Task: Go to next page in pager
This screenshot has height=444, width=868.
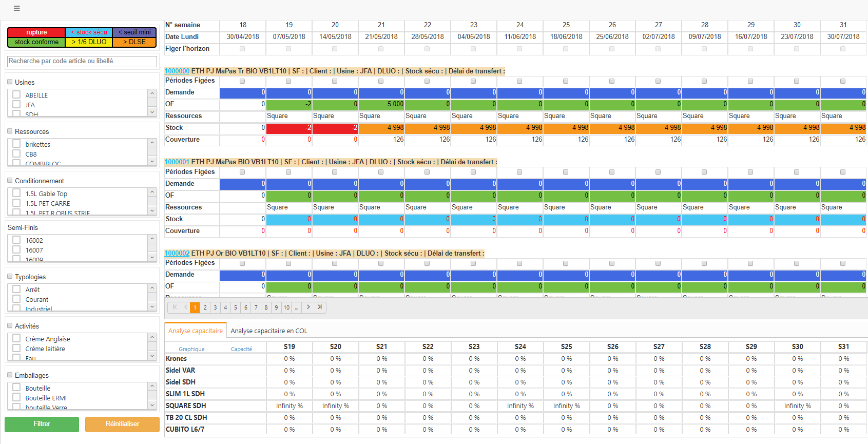Action: point(308,307)
